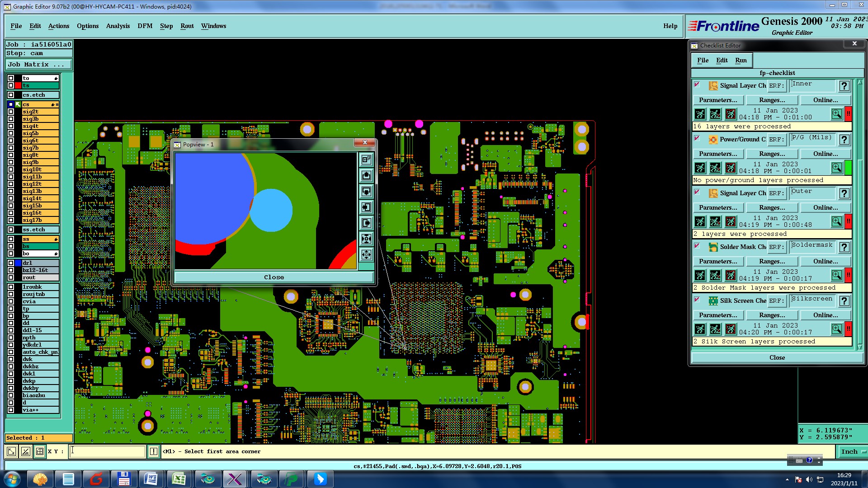The height and width of the screenshot is (488, 868).
Task: Click the pan up arrow in Popview
Action: [x=366, y=175]
